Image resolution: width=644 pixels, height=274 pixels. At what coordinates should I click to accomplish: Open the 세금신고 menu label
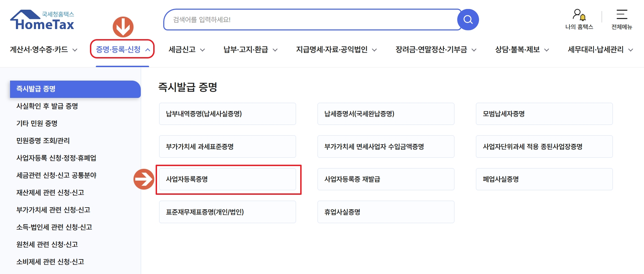pyautogui.click(x=182, y=49)
